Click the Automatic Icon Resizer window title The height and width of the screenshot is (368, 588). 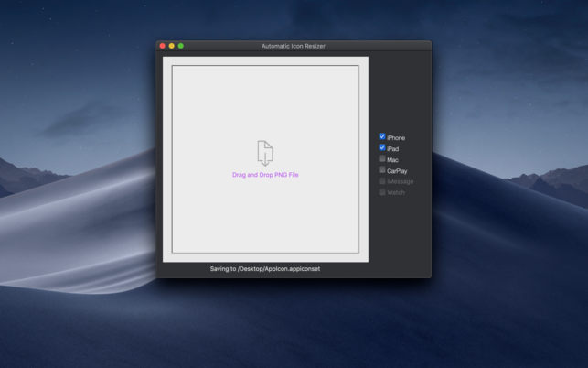coord(294,46)
